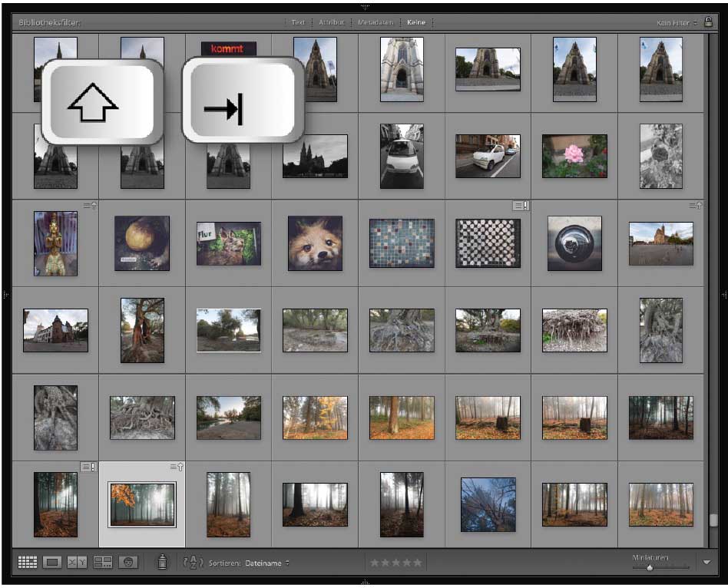Toggle the right panel with the right-edge arrow

pos(724,294)
